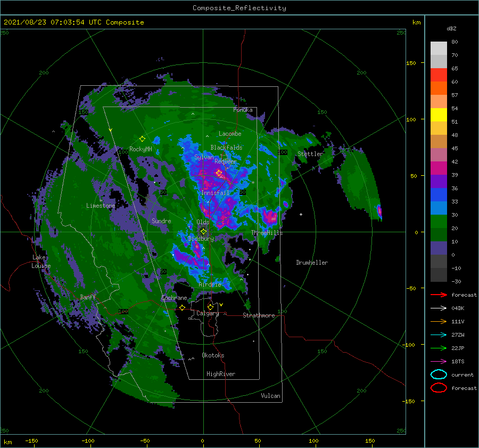The image size is (479, 448).
Task: Pick the light gray swatch between 80 and 70 dBZ
Action: pyautogui.click(x=439, y=48)
